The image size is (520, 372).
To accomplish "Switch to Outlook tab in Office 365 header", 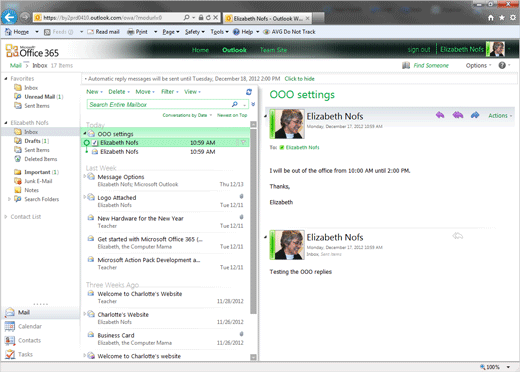I will pyautogui.click(x=234, y=50).
